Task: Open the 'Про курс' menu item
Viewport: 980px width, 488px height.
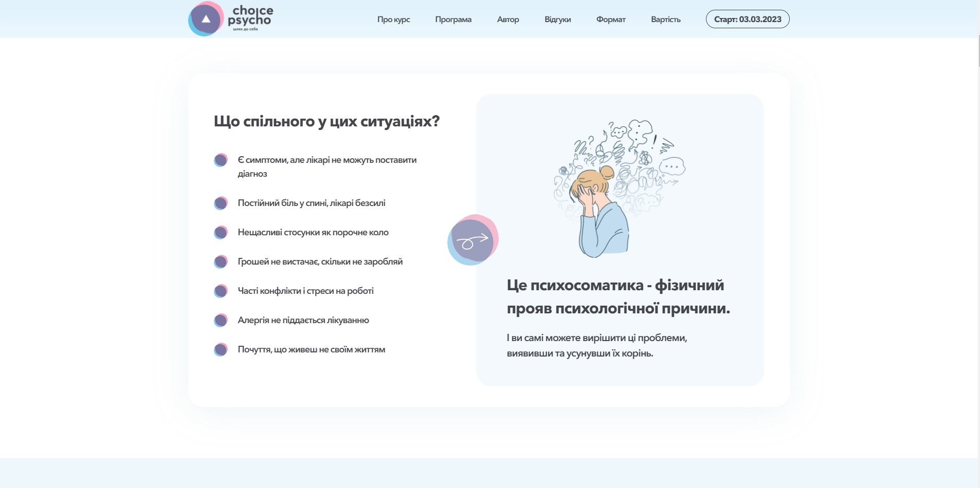Action: click(393, 20)
